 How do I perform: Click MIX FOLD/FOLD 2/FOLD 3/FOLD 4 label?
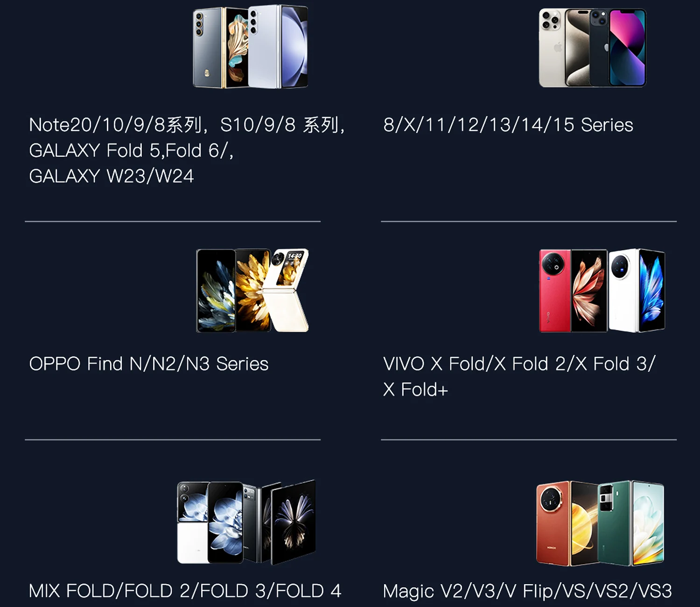185,591
